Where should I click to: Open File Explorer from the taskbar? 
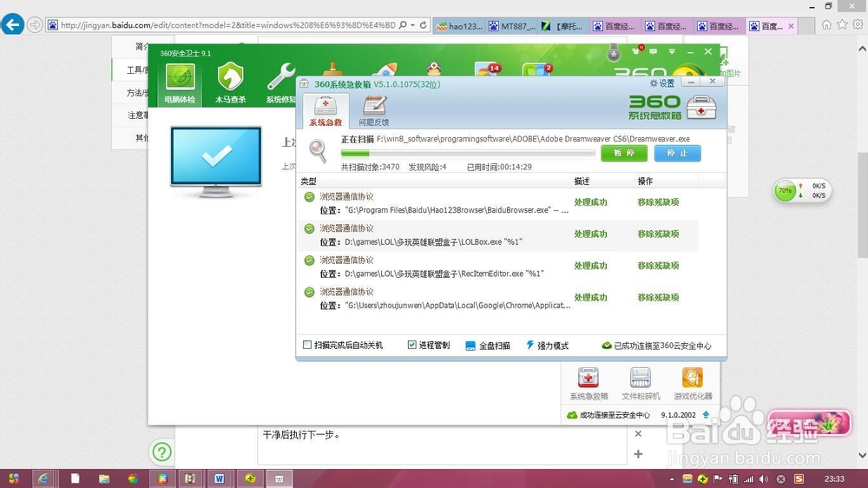(103, 478)
